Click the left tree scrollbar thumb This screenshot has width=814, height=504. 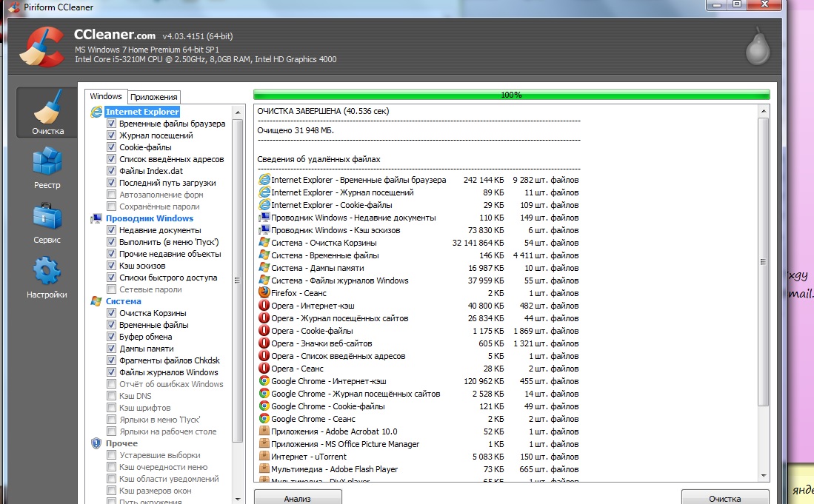[x=237, y=280]
